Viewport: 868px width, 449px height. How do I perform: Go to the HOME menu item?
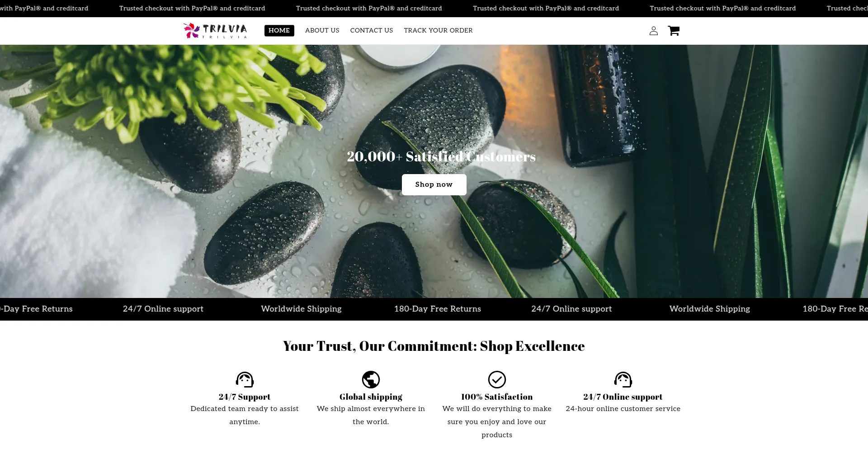click(279, 30)
